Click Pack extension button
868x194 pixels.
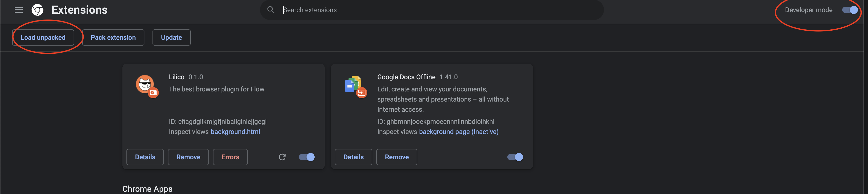click(x=113, y=37)
